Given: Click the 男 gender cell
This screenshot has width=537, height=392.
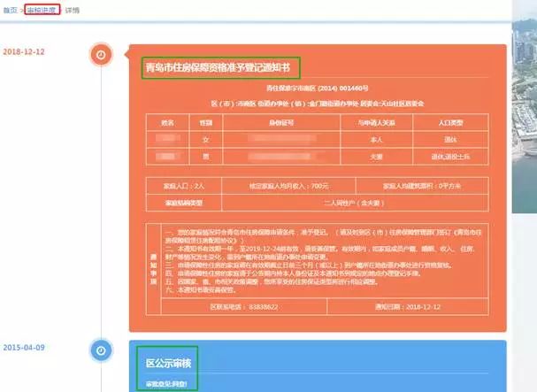Looking at the screenshot, I should (206, 157).
